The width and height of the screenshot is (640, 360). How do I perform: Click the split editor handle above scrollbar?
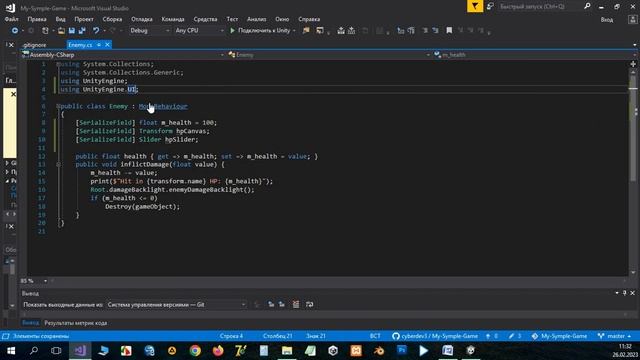(x=633, y=64)
